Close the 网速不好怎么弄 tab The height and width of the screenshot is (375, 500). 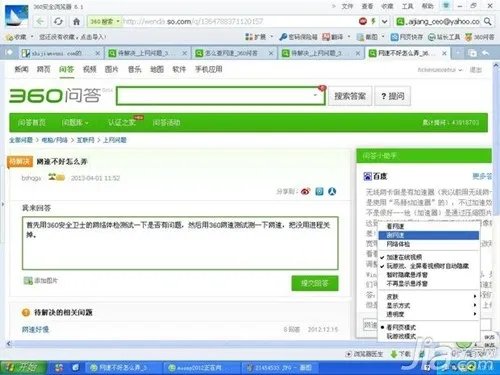[444, 53]
